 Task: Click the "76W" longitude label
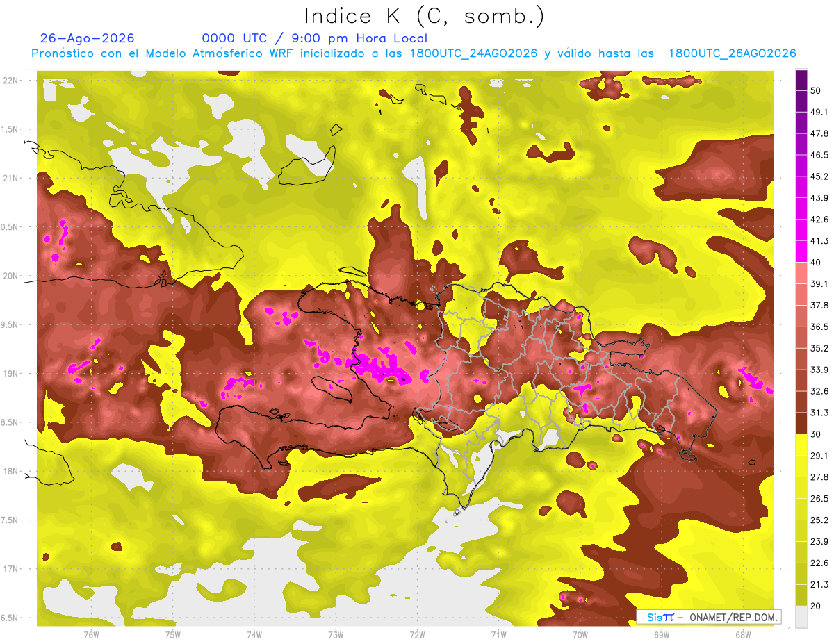(90, 635)
